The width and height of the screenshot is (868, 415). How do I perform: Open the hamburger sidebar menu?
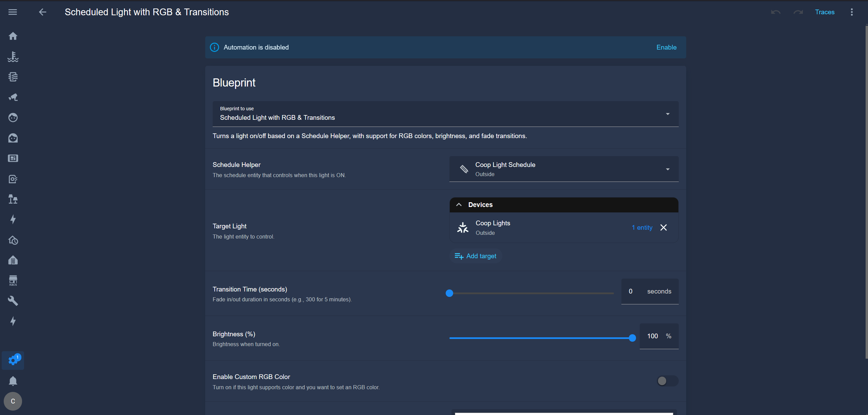[x=13, y=12]
